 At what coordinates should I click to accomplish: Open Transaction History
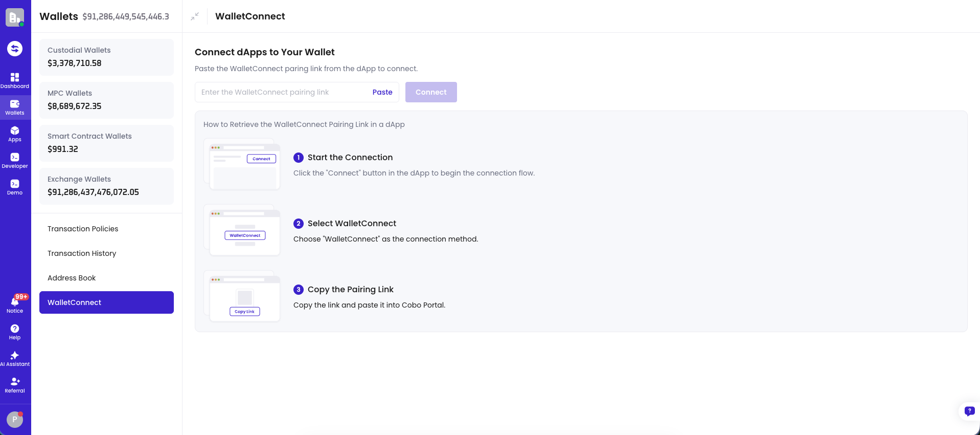click(x=106, y=253)
